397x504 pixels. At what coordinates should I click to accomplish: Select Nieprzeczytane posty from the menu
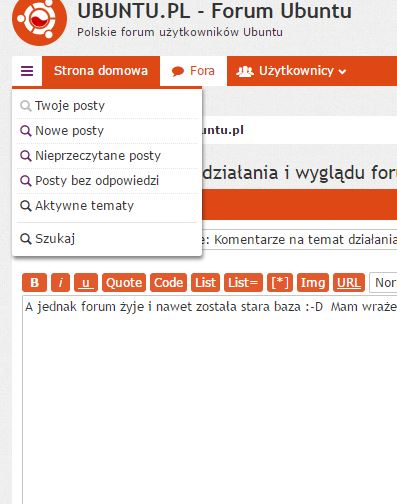coord(98,156)
